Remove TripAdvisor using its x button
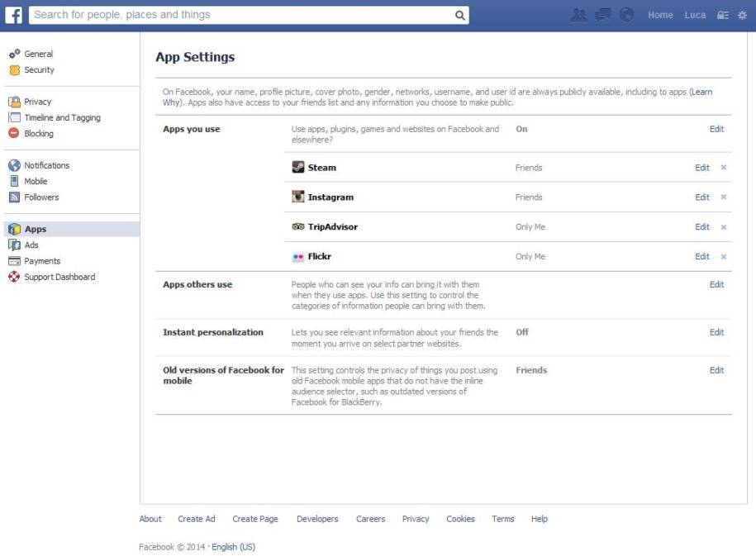 [x=724, y=226]
